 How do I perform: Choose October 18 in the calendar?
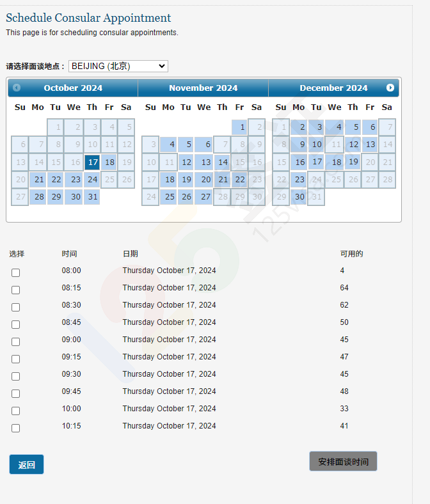click(x=109, y=162)
